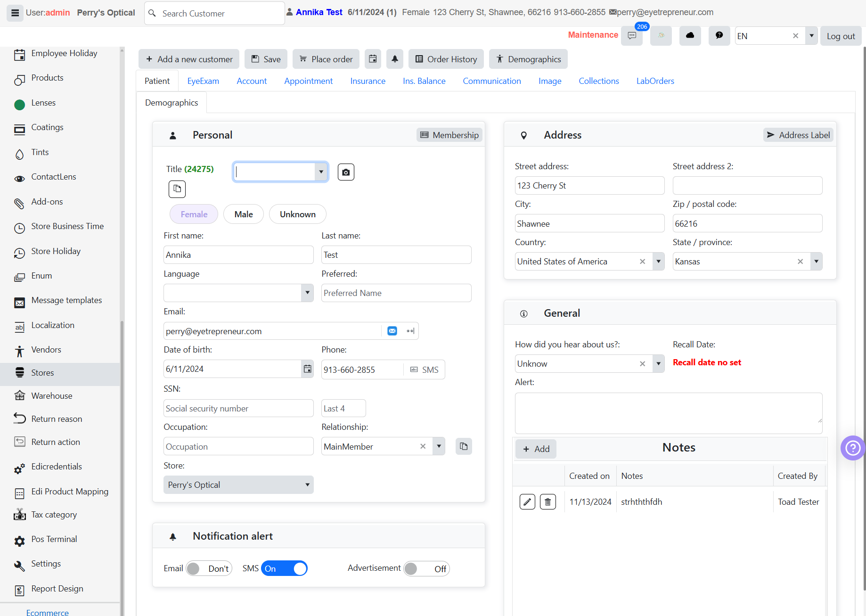The image size is (866, 616).
Task: Turn off the SMS notification switch
Action: point(284,568)
